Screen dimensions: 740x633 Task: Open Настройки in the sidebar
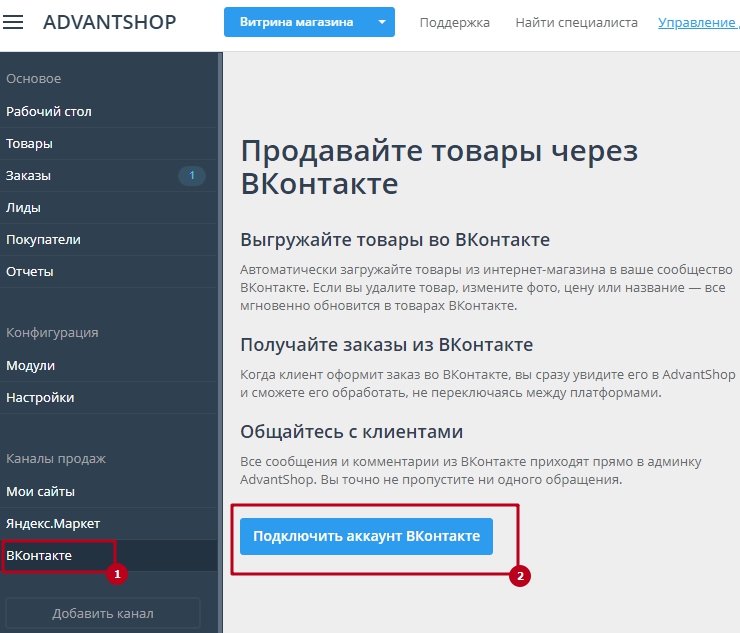click(x=109, y=398)
